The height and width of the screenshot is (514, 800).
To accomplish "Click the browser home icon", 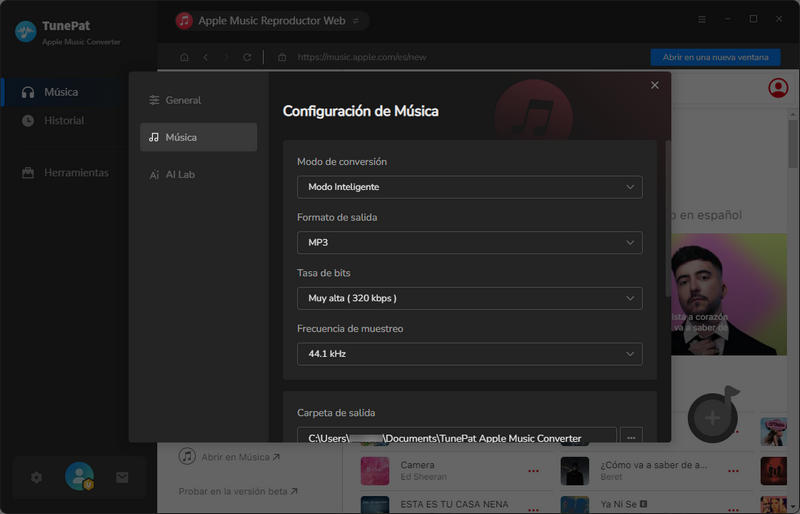I will [x=184, y=57].
